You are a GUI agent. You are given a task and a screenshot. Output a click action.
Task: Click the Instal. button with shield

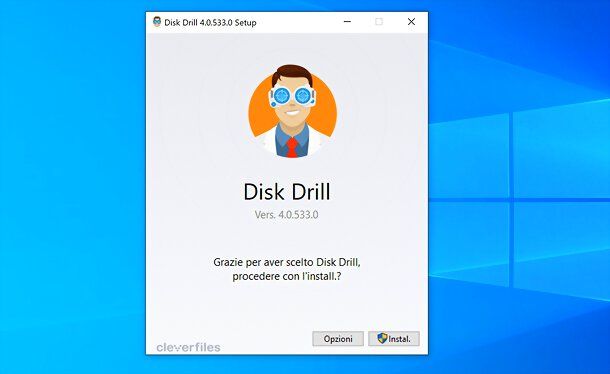394,339
